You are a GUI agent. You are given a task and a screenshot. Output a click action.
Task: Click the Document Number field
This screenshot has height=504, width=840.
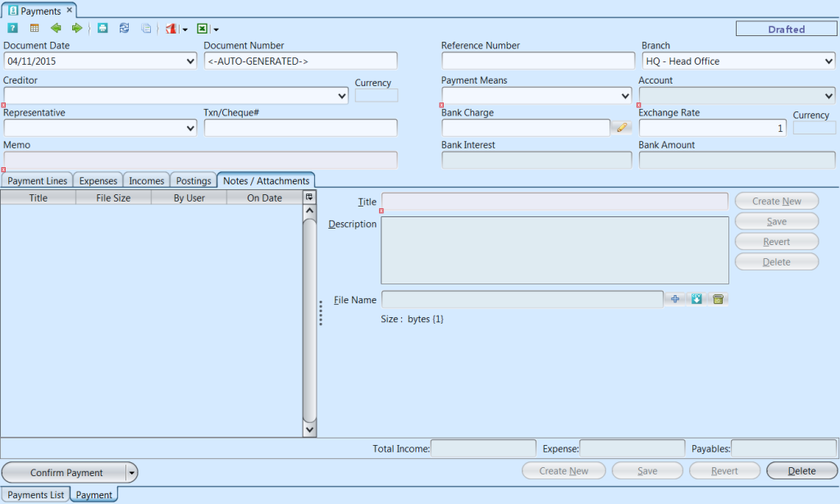pos(300,61)
